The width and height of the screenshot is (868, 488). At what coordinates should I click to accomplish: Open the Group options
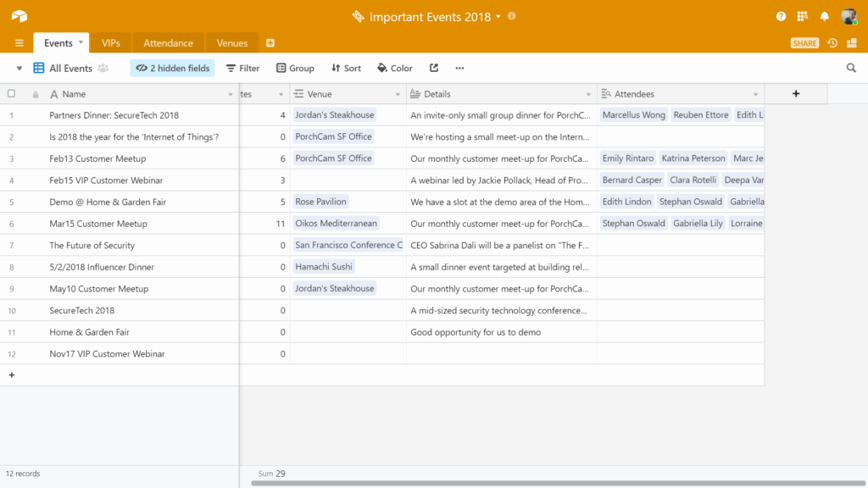(296, 68)
